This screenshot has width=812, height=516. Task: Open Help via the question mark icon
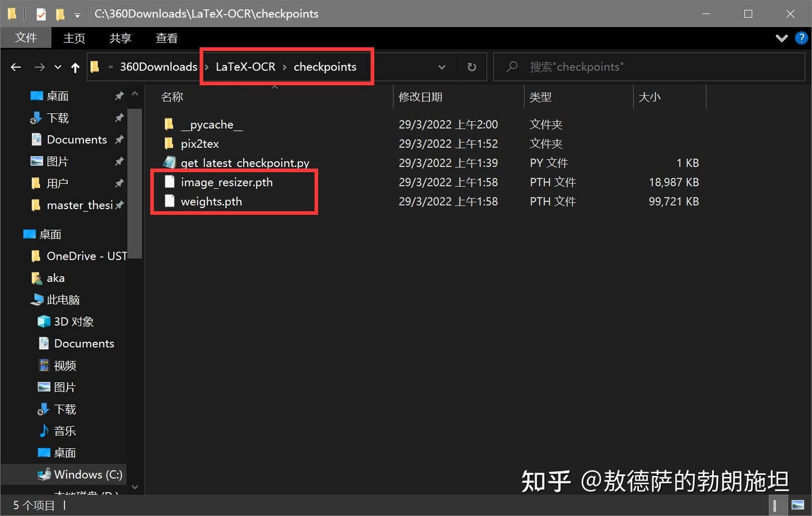[x=802, y=38]
